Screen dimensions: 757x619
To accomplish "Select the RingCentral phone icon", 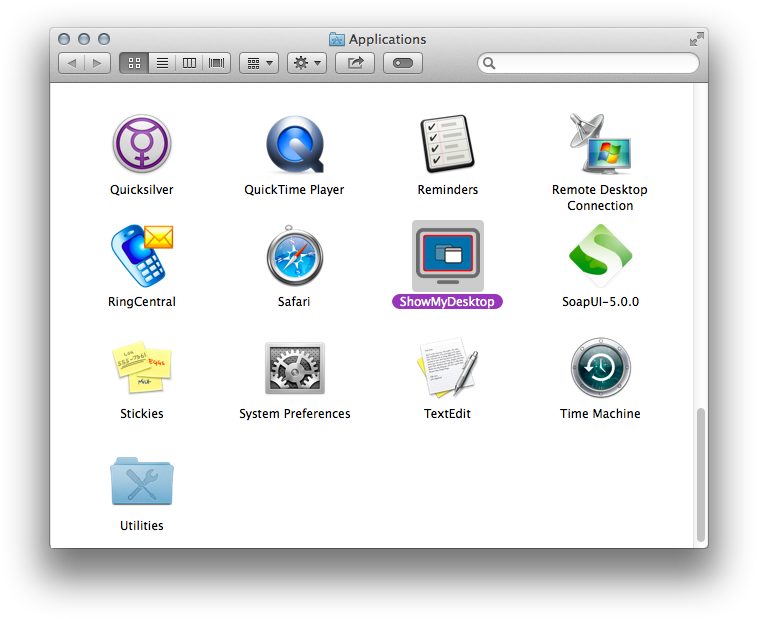I will (x=141, y=256).
